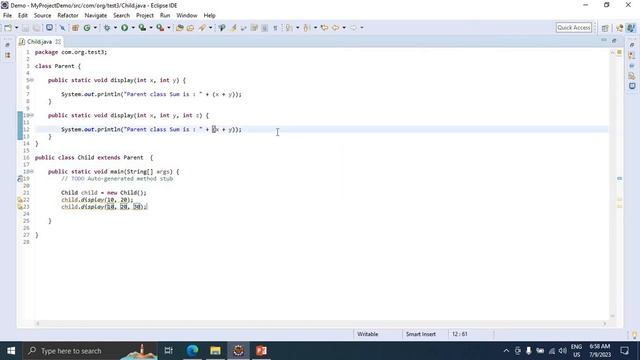Image resolution: width=640 pixels, height=360 pixels.
Task: Click the Last Edit Location icon
Action: pos(324,28)
